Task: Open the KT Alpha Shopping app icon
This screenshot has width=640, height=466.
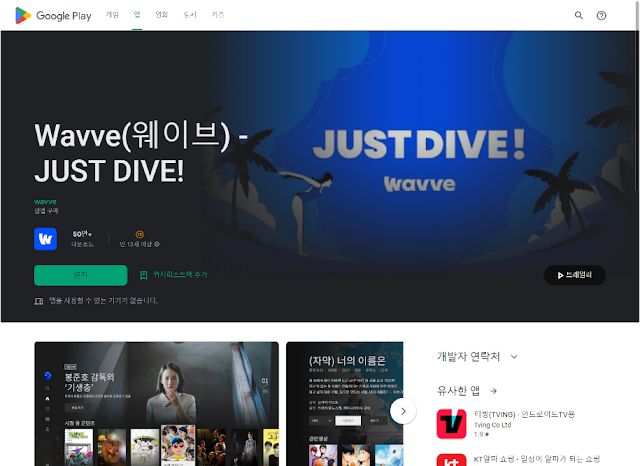Action: [x=451, y=460]
